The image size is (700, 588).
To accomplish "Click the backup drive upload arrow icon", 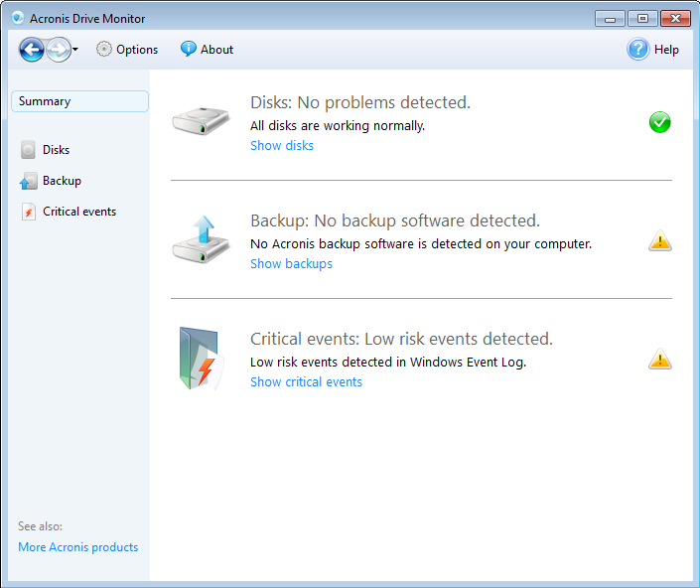I will tap(201, 239).
